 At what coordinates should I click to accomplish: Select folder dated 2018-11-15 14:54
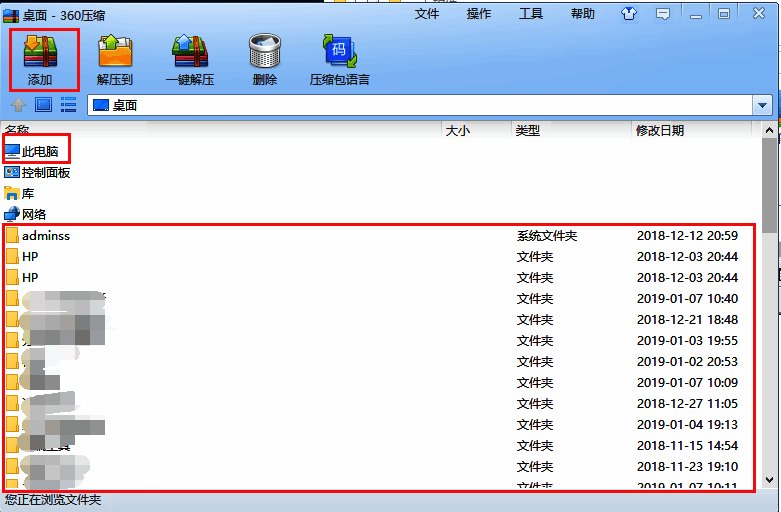coord(381,445)
